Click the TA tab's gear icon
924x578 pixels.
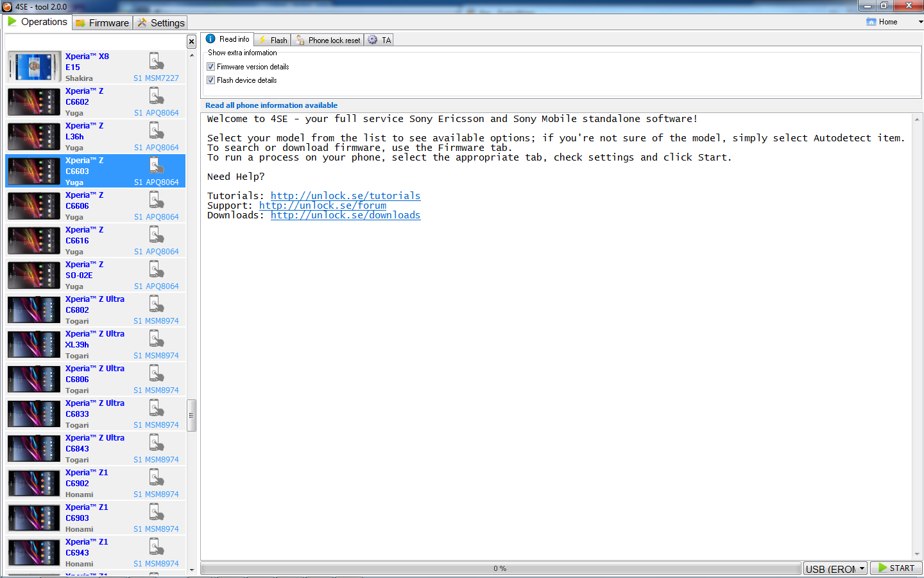(372, 40)
